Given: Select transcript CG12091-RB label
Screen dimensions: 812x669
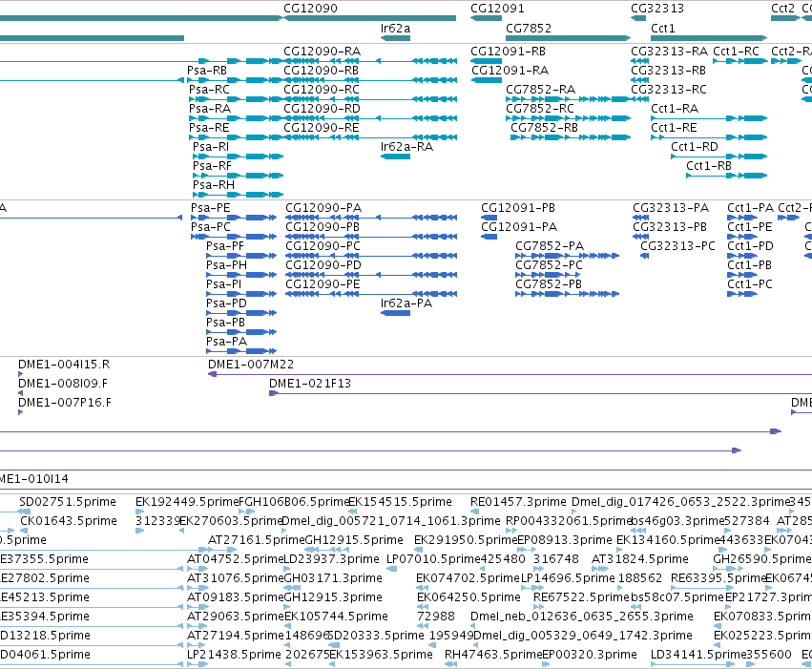Looking at the screenshot, I should point(508,52).
